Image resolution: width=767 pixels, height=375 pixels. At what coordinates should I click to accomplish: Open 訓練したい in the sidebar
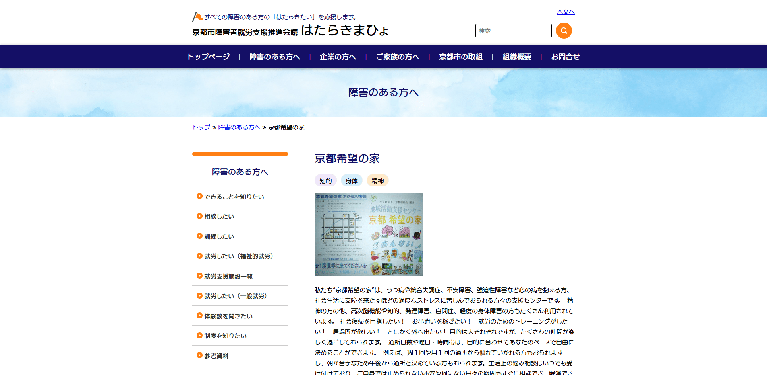[x=219, y=236]
